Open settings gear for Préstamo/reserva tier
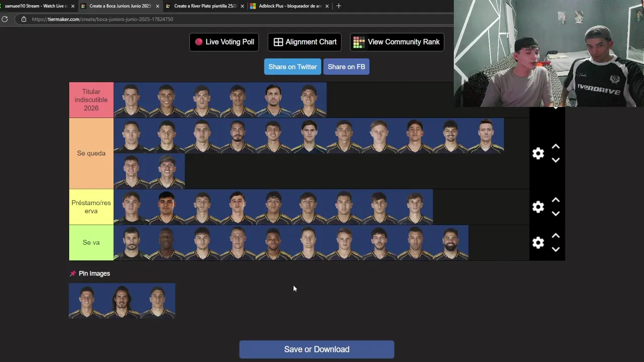This screenshot has width=644, height=362. click(x=538, y=207)
